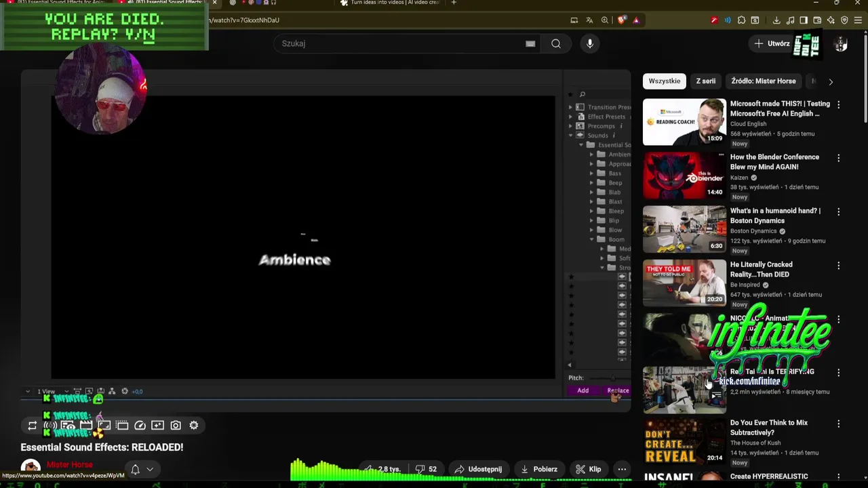Click the zoom magnifier icon in address bar
The width and height of the screenshot is (868, 488).
(x=605, y=20)
